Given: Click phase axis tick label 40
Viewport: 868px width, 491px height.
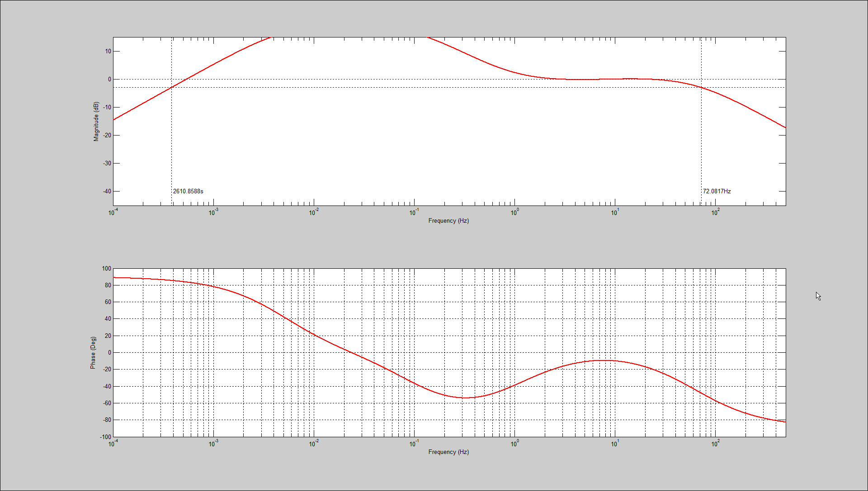Looking at the screenshot, I should tap(108, 319).
